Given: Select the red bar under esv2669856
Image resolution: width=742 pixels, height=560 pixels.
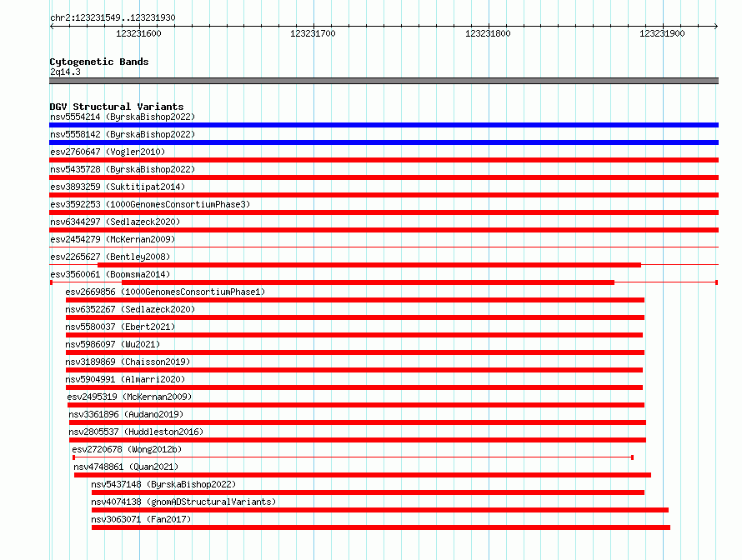Looking at the screenshot, I should tap(355, 300).
